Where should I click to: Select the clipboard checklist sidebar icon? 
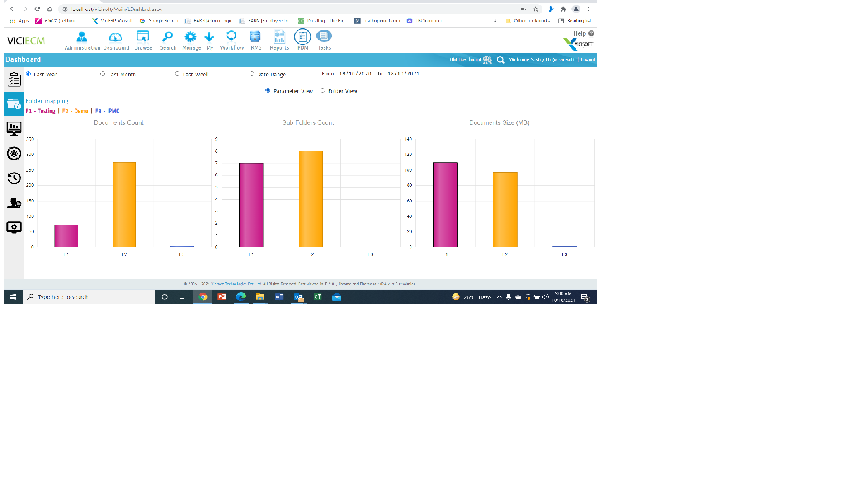point(14,80)
